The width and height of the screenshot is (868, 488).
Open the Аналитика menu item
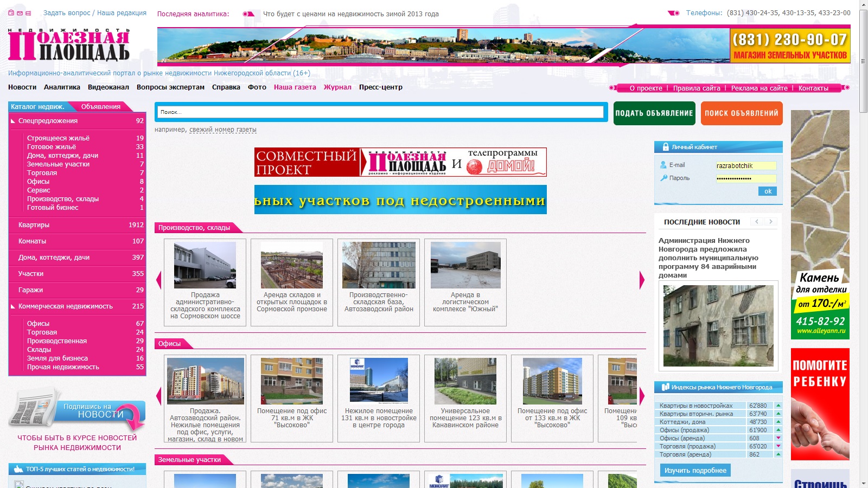pyautogui.click(x=62, y=87)
